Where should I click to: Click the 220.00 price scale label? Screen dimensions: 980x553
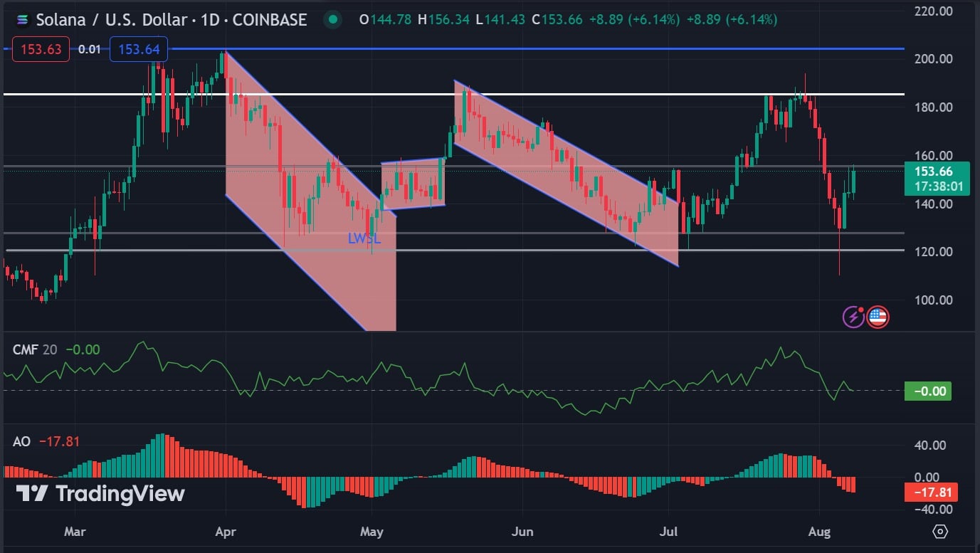[x=932, y=11]
